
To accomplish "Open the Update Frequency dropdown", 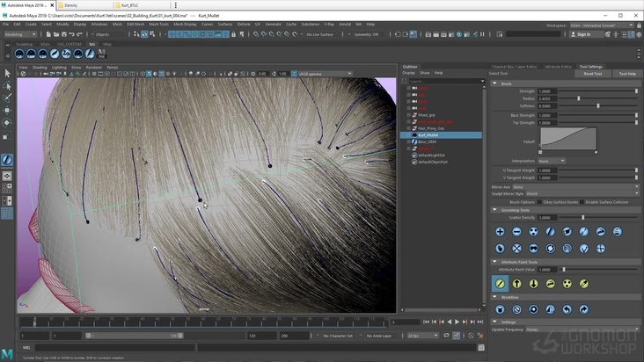I will tap(582, 329).
